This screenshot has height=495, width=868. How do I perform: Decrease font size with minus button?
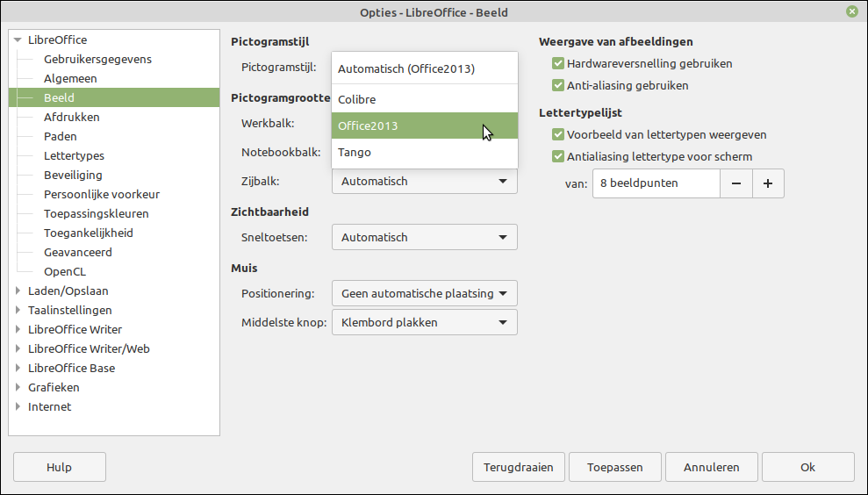point(736,183)
